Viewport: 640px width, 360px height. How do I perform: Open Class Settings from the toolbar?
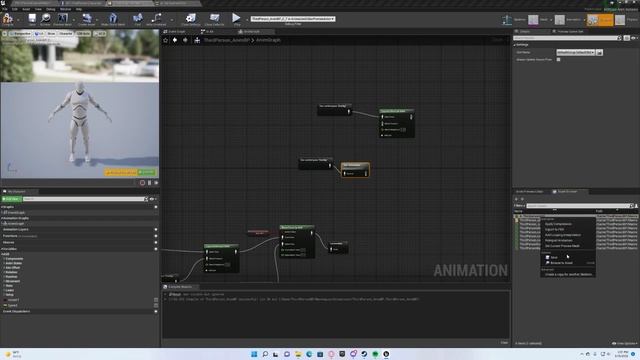click(191, 19)
